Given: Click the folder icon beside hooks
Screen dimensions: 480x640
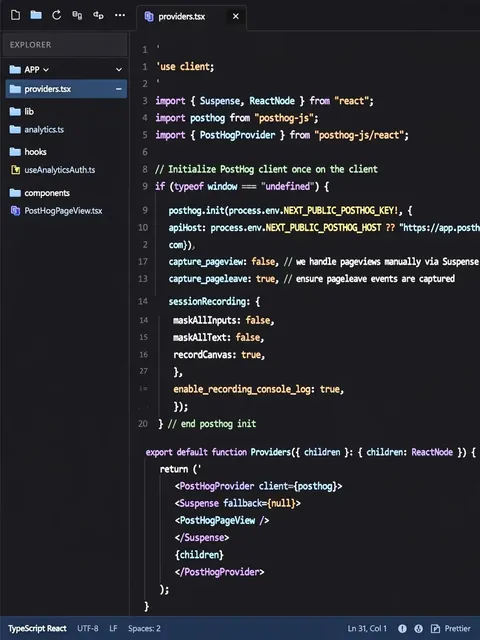Looking at the screenshot, I should pyautogui.click(x=15, y=152).
